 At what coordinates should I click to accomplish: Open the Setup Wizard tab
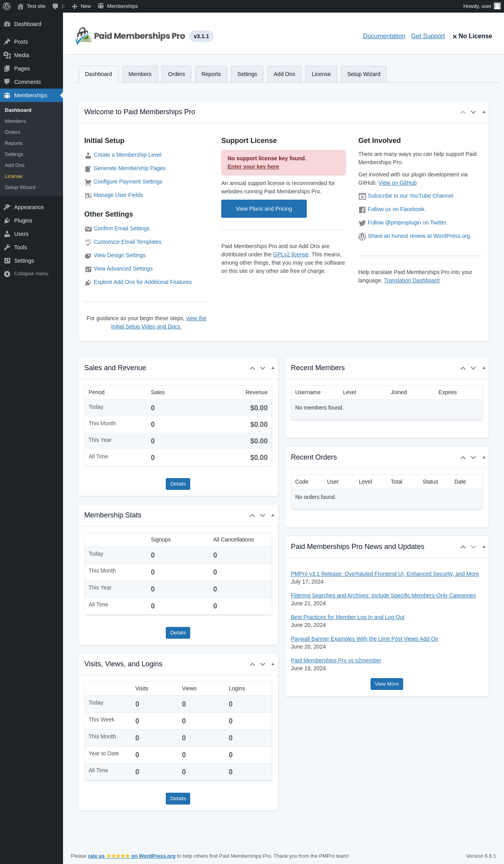[x=363, y=74]
